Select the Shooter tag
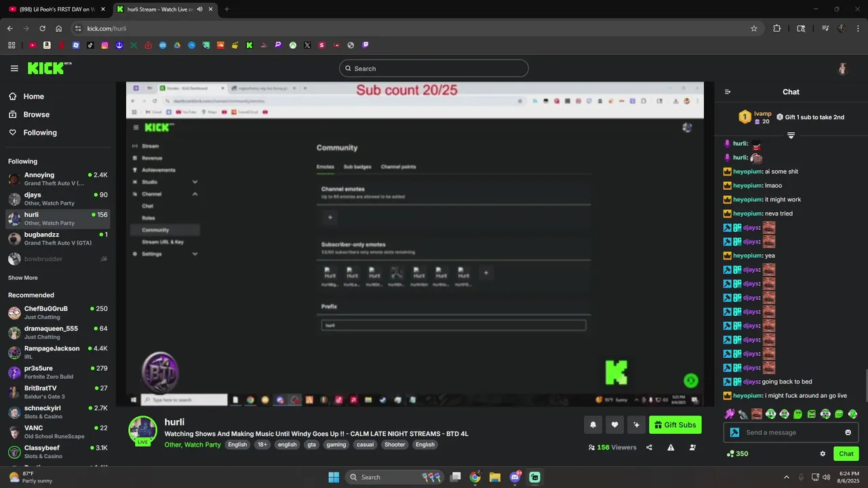868x488 pixels. point(394,445)
